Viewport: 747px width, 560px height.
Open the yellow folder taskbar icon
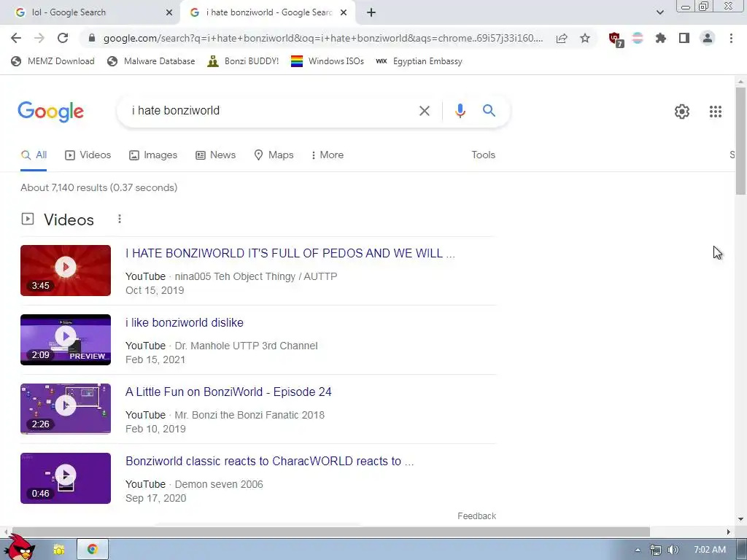58,550
